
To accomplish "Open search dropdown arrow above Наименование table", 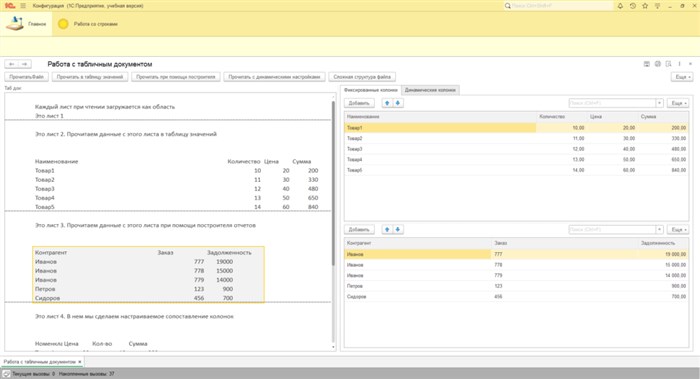I will (659, 103).
